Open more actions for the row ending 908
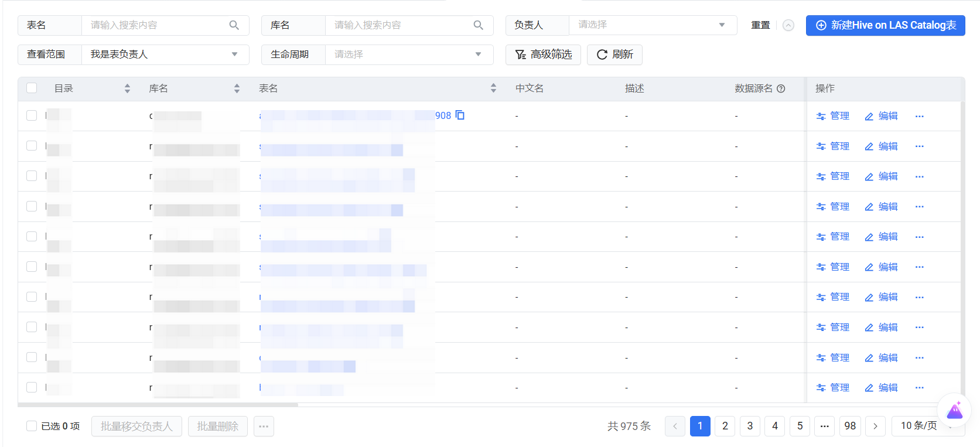The width and height of the screenshot is (980, 447). click(920, 116)
